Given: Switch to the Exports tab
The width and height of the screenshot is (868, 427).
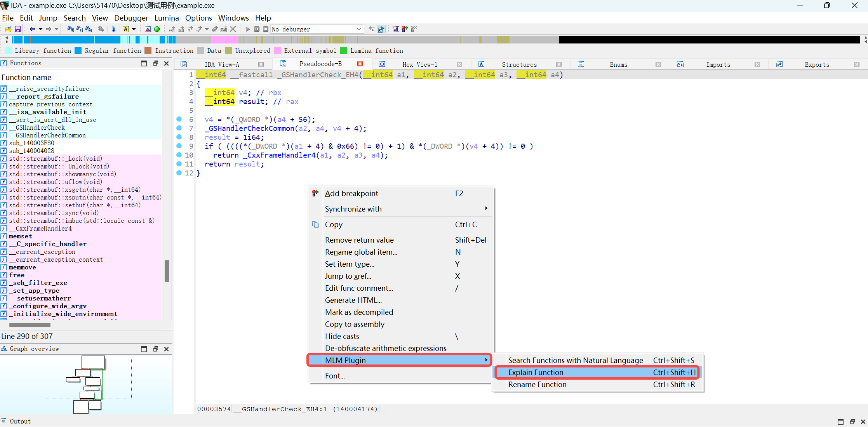Looking at the screenshot, I should tap(817, 64).
